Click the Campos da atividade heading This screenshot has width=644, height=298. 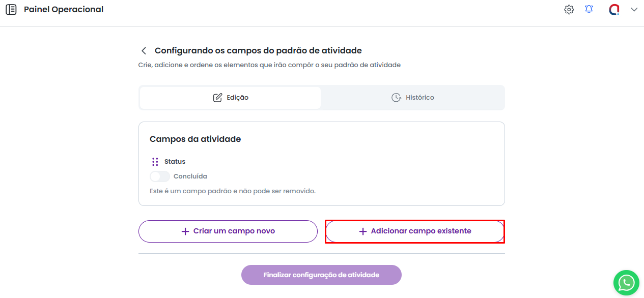pyautogui.click(x=195, y=139)
